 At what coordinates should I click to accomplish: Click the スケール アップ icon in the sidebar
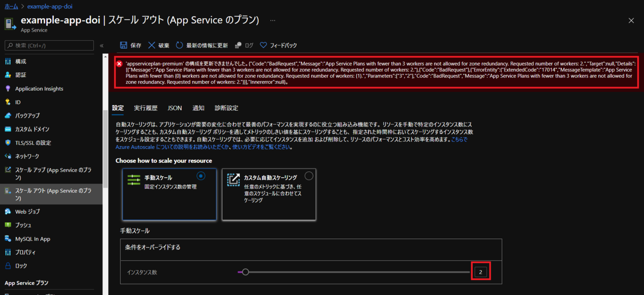coord(8,170)
